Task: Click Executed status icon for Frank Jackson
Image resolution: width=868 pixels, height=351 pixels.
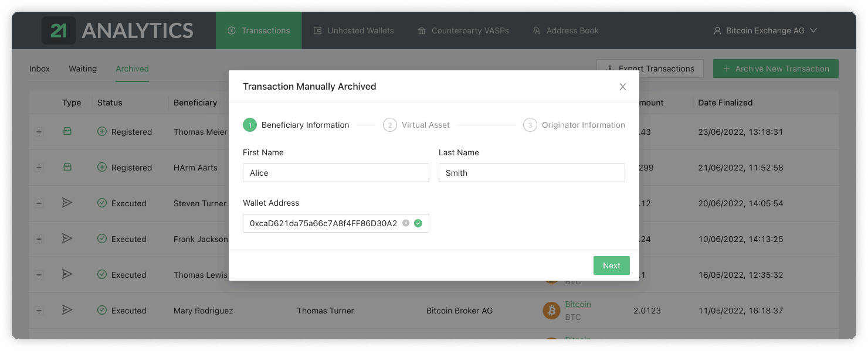Action: (102, 239)
